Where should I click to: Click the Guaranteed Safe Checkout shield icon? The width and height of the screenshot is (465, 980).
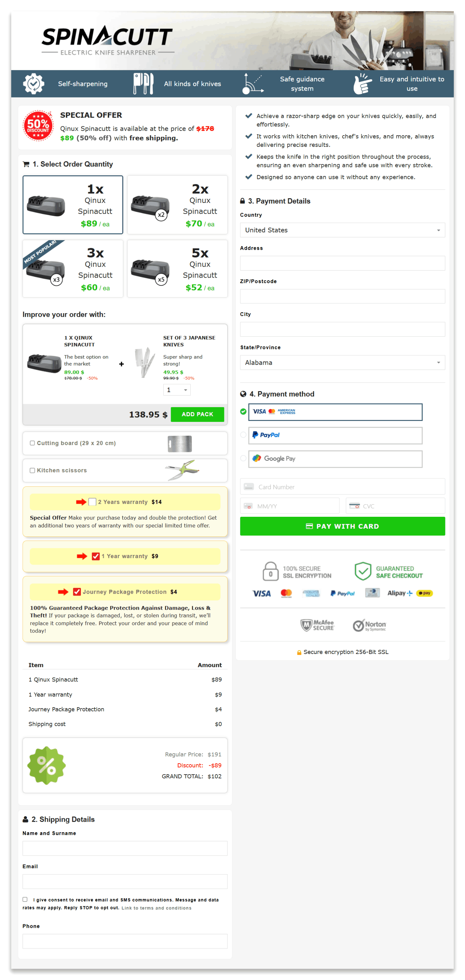click(363, 571)
